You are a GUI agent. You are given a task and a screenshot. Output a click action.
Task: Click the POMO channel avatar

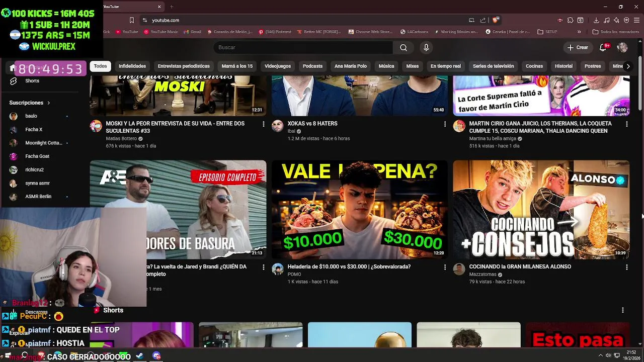tap(278, 269)
